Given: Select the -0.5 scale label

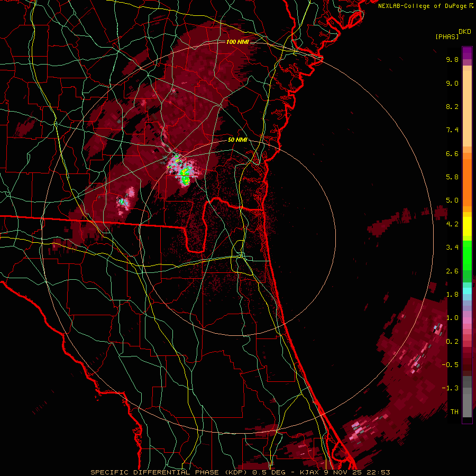Looking at the screenshot, I should [x=450, y=365].
